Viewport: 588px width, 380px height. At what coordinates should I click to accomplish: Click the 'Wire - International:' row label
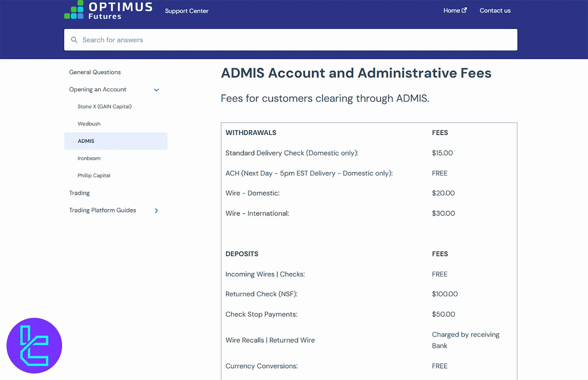coord(257,214)
